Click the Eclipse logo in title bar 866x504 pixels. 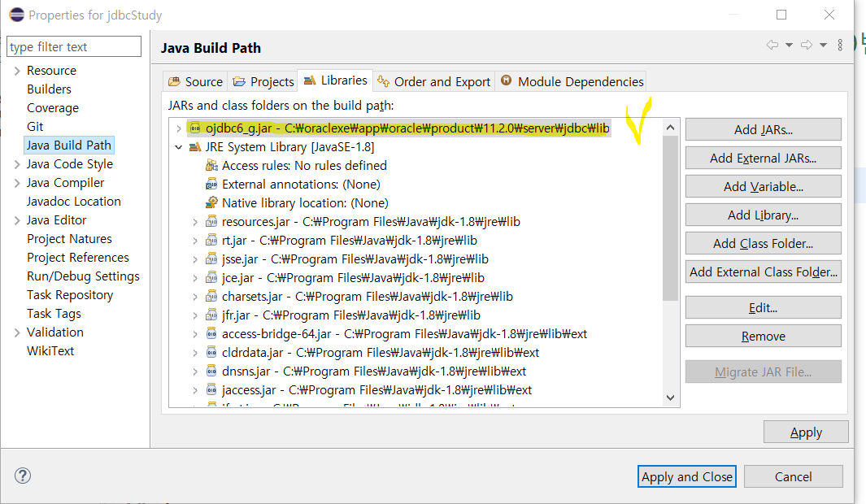(16, 15)
